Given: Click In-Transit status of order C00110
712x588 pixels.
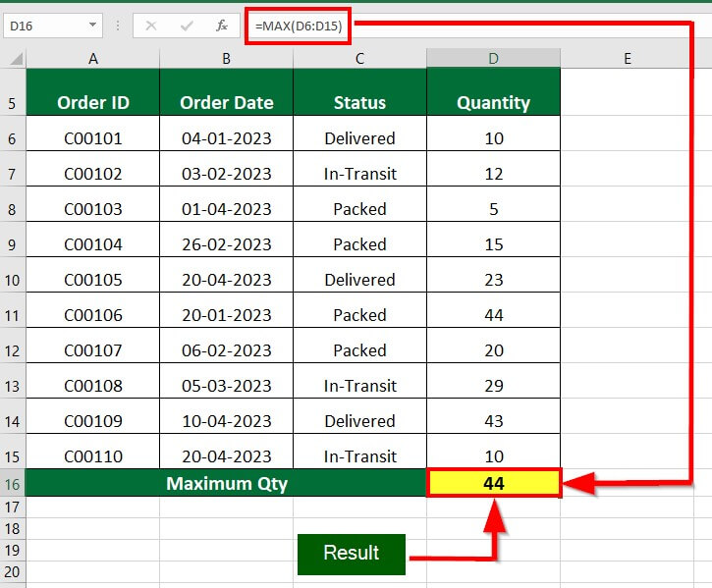Looking at the screenshot, I should coord(359,452).
